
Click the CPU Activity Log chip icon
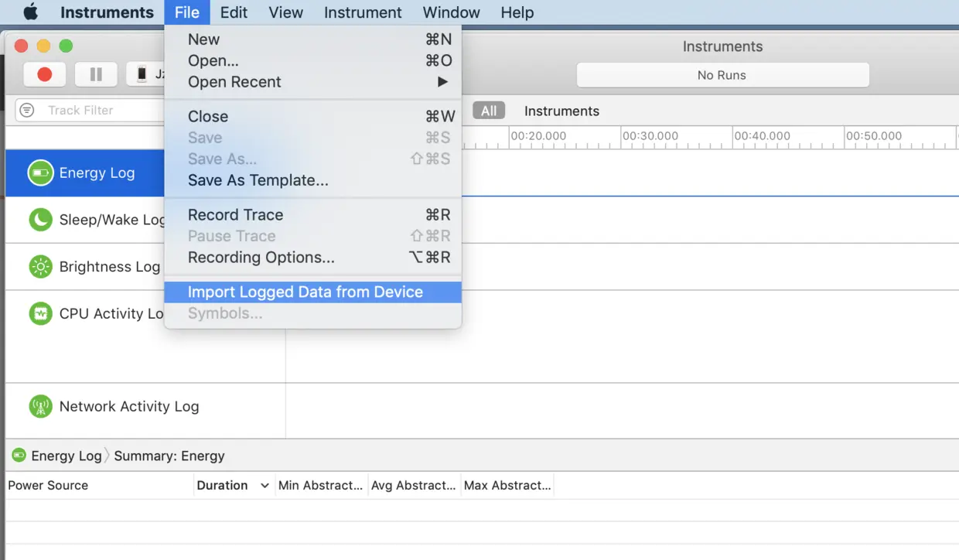(40, 313)
